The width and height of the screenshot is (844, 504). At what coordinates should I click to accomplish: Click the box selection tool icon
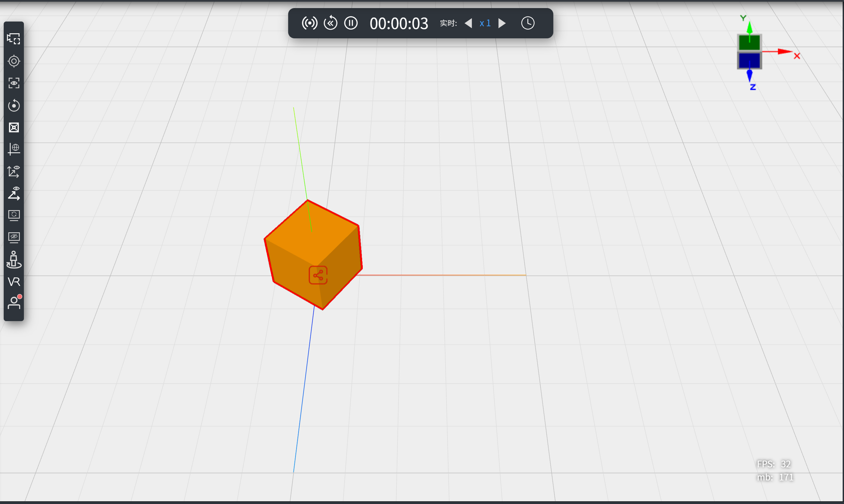pos(13,39)
